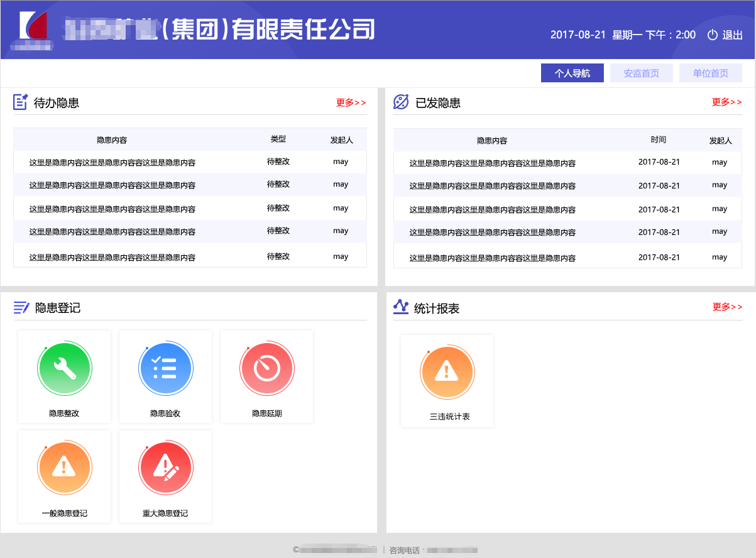Image resolution: width=756 pixels, height=558 pixels.
Task: Switch to the 安监首页 tab
Action: (642, 74)
